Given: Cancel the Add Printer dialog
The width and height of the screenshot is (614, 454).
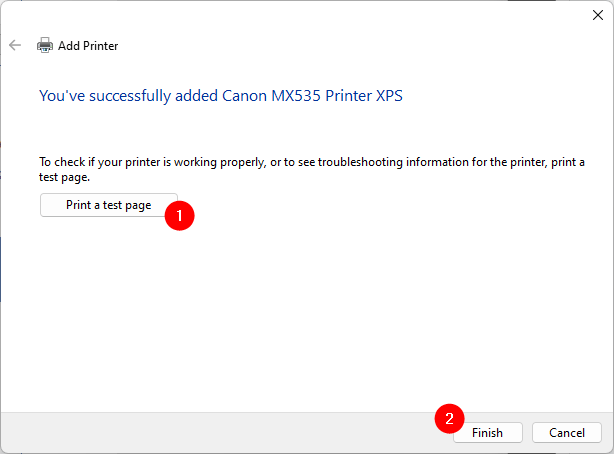Looking at the screenshot, I should coord(567,432).
